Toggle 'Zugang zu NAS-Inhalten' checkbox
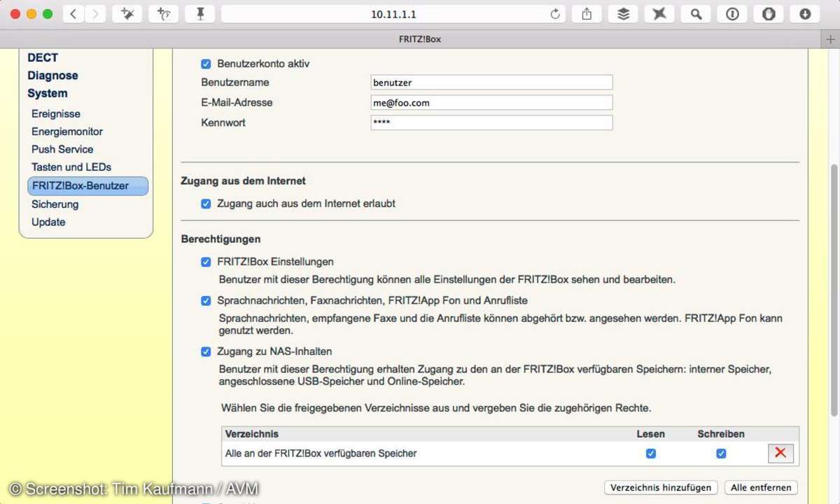Image resolution: width=840 pixels, height=504 pixels. pyautogui.click(x=206, y=351)
